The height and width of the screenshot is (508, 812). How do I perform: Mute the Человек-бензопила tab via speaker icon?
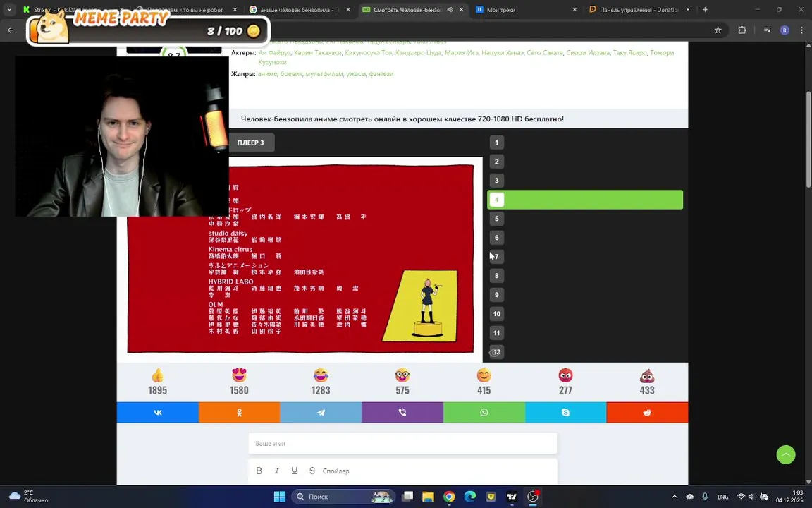[450, 9]
